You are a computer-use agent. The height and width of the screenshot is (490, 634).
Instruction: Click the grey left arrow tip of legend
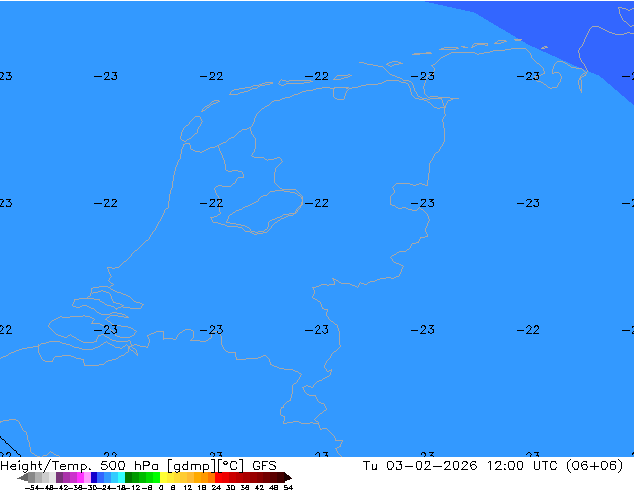[22, 478]
